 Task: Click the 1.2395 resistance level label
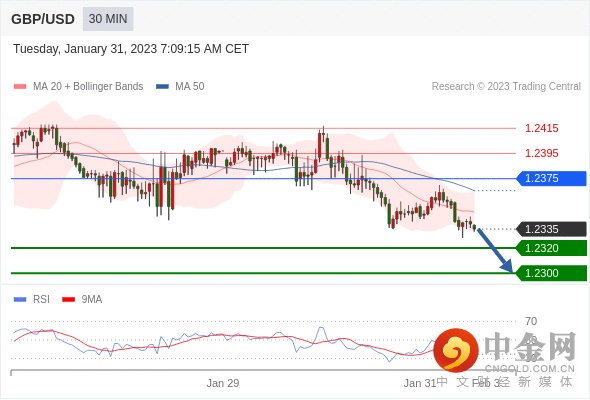point(541,153)
